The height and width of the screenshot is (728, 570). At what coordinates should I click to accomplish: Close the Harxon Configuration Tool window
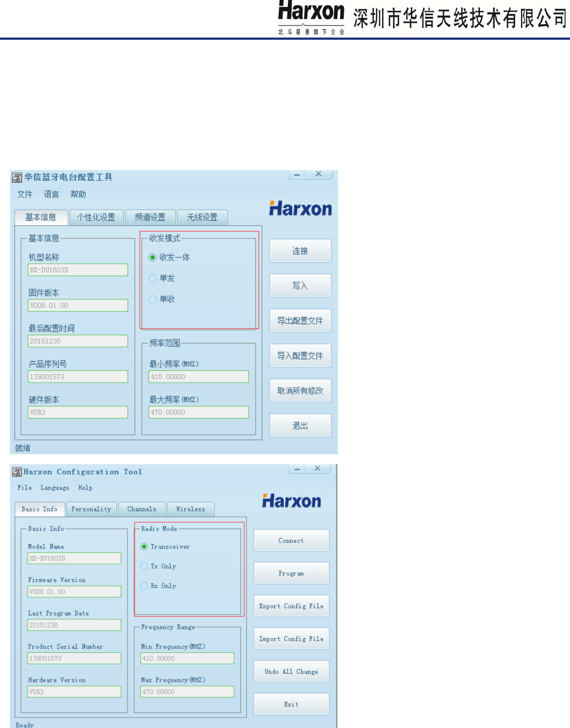318,469
